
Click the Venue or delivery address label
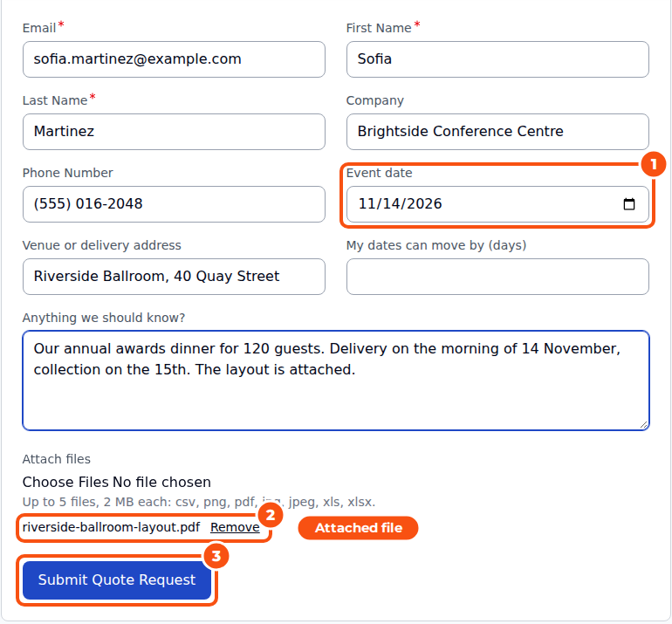[101, 245]
